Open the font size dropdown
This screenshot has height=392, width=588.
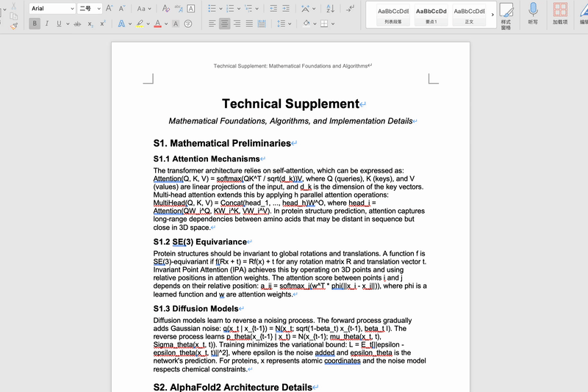(x=90, y=8)
